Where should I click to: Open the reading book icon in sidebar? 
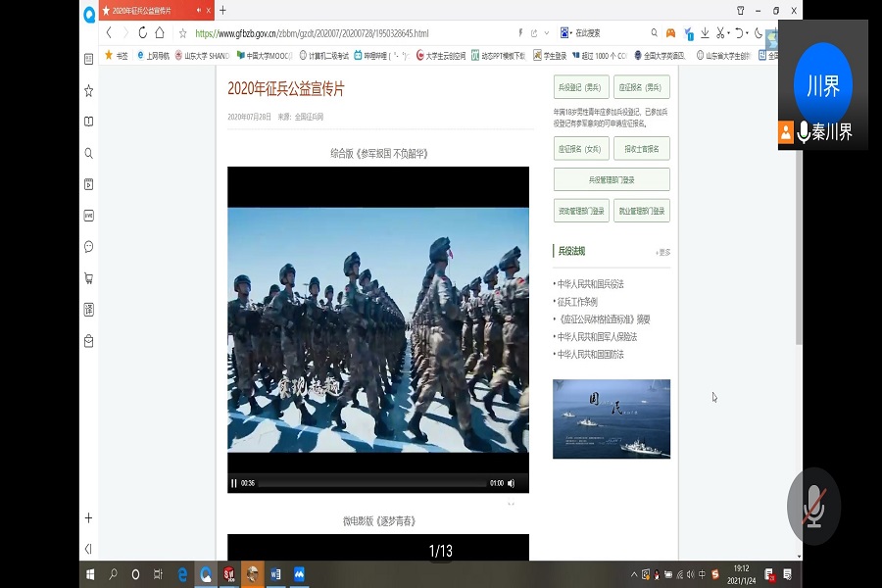coord(89,122)
